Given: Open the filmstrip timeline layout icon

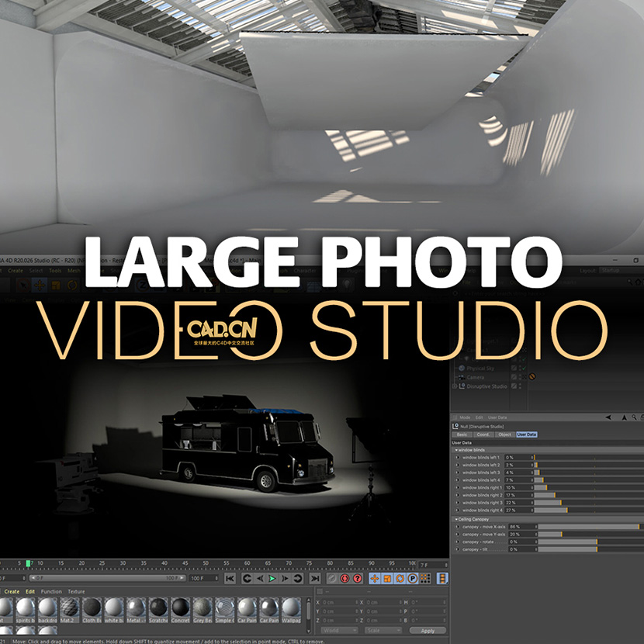Looking at the screenshot, I should pyautogui.click(x=442, y=578).
